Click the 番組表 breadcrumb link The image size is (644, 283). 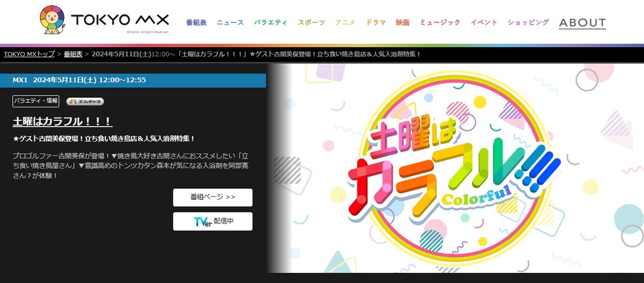click(73, 54)
